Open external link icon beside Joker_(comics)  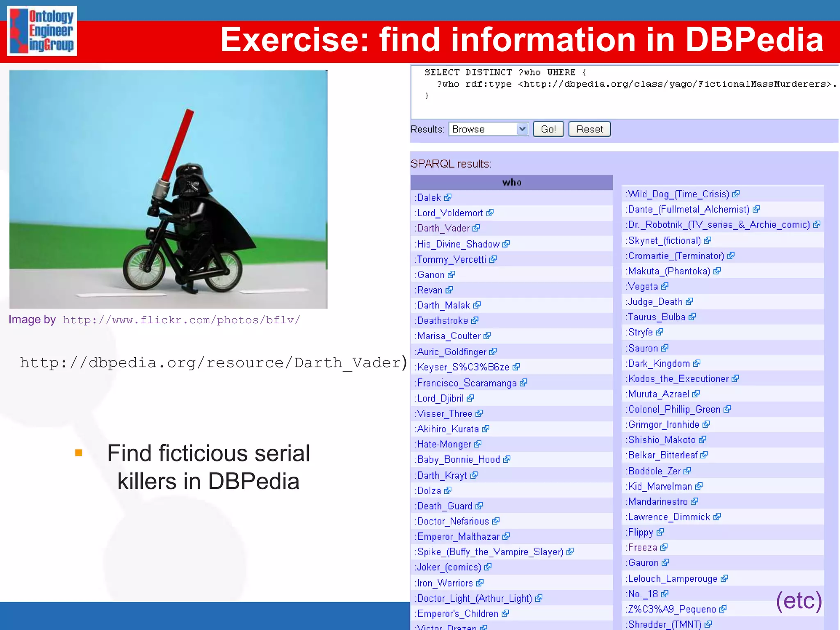[488, 567]
